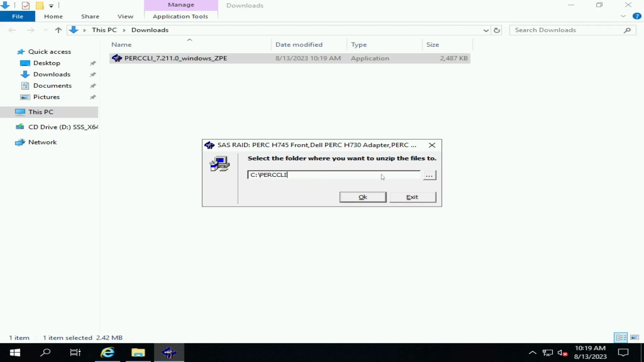644x362 pixels.
Task: Click the PERCCLI taskbar application icon
Action: pyautogui.click(x=169, y=352)
